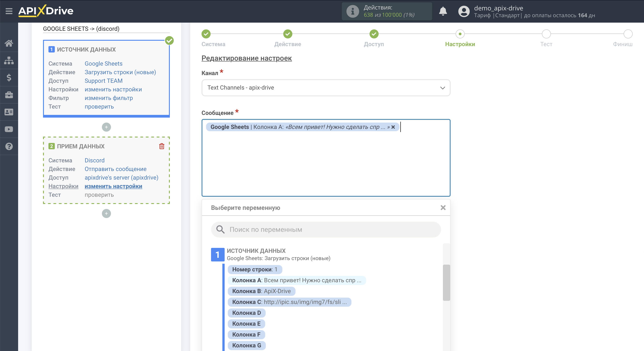This screenshot has height=351, width=644.
Task: Open connections sitemap icon in sidebar
Action: [x=9, y=60]
